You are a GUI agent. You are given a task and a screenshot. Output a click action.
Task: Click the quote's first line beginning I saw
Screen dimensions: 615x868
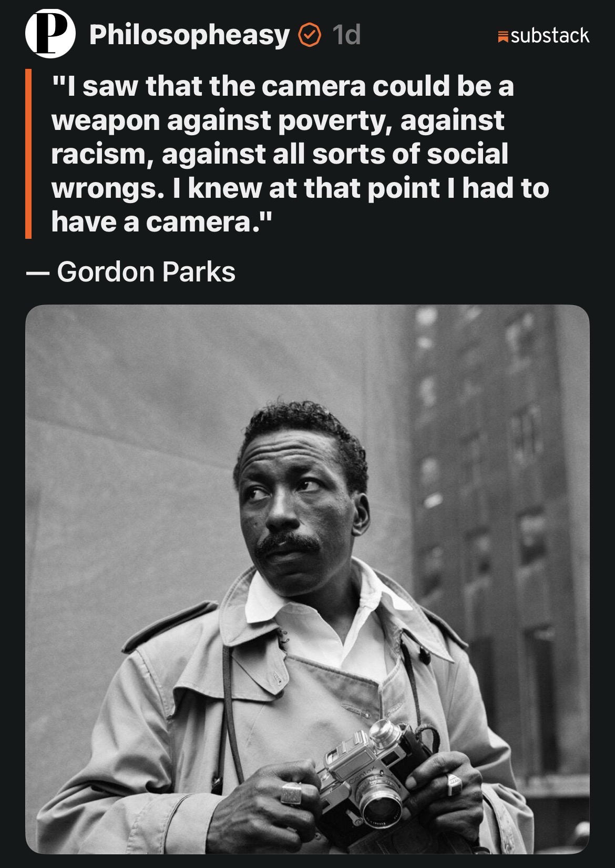pos(283,86)
